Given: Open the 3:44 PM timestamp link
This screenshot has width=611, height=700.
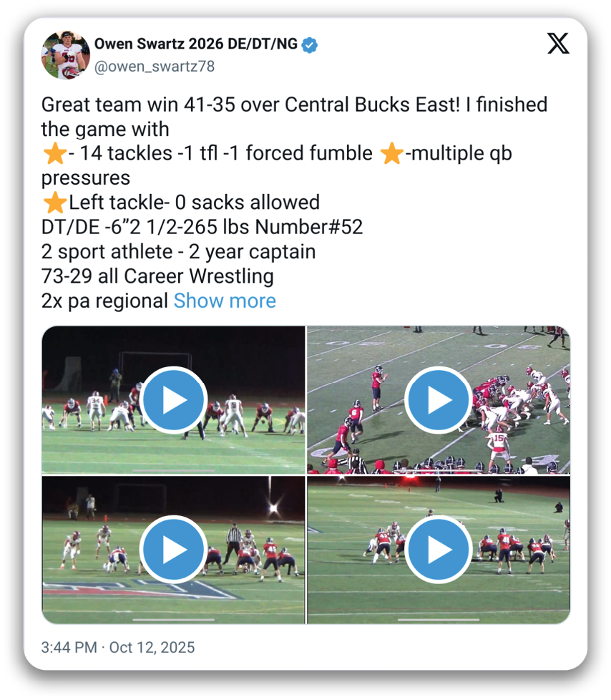Looking at the screenshot, I should tap(69, 647).
